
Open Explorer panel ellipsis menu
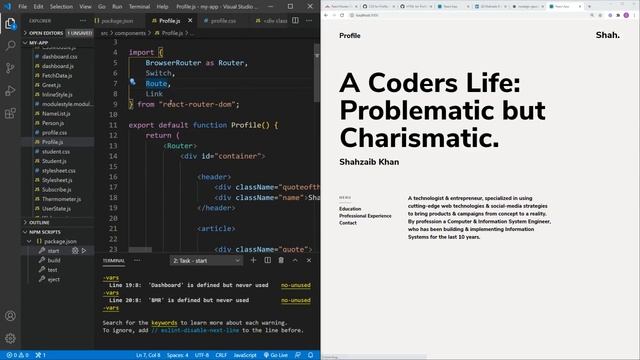click(x=83, y=20)
